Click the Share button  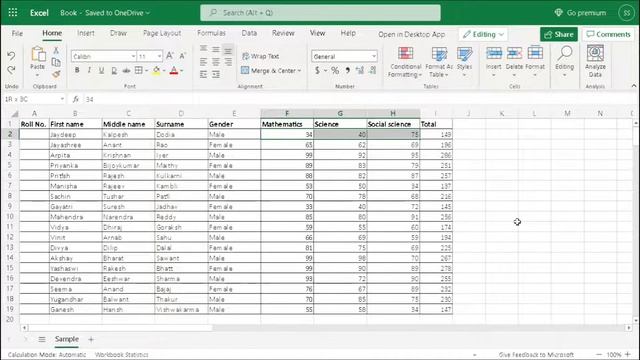[559, 34]
